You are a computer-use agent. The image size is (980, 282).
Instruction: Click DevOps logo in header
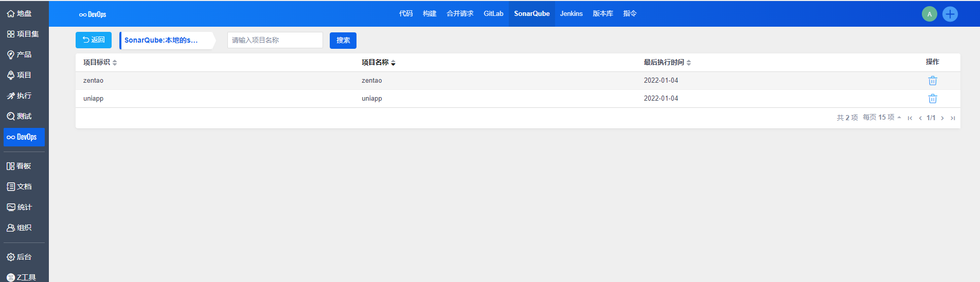(93, 14)
